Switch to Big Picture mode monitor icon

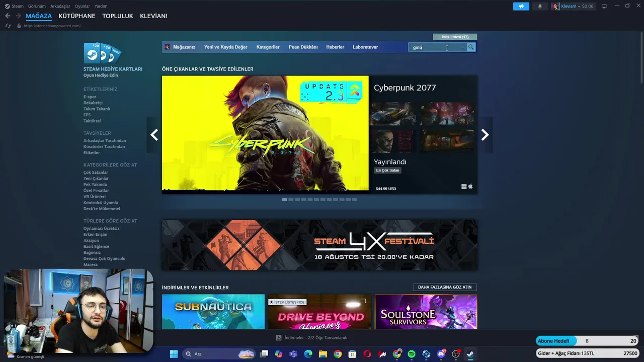pos(604,7)
